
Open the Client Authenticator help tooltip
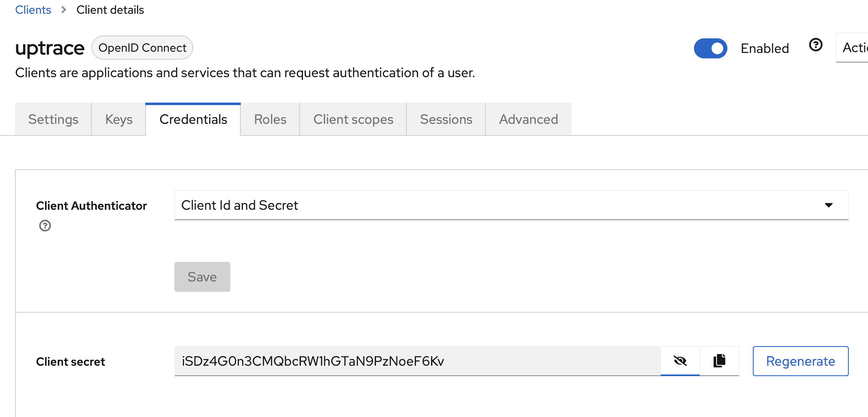click(44, 226)
